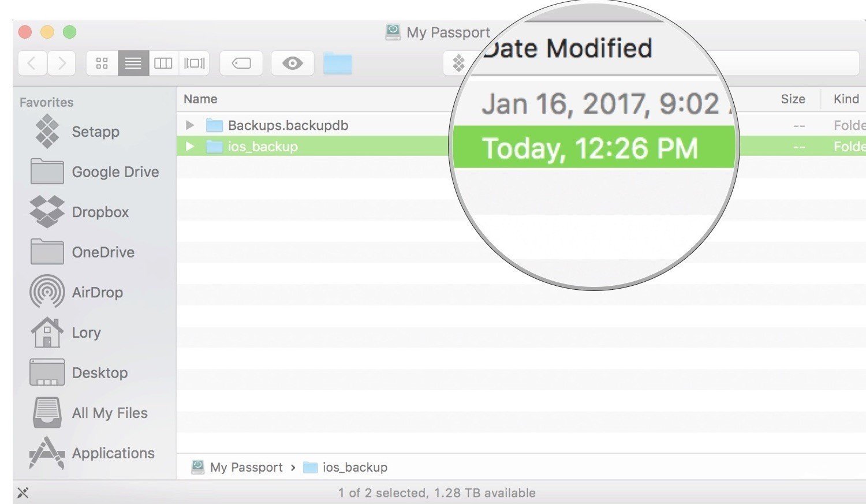Expand the ios_backup folder

click(189, 147)
